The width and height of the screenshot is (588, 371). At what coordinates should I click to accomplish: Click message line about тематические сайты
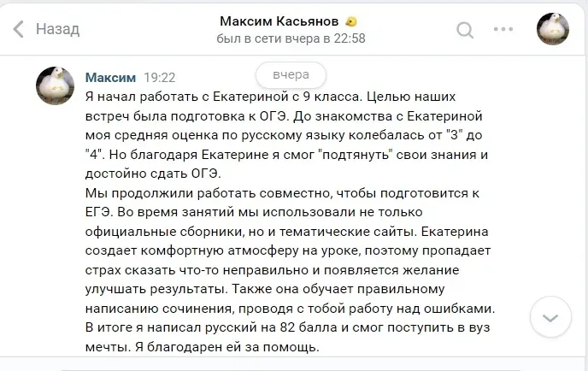287,232
